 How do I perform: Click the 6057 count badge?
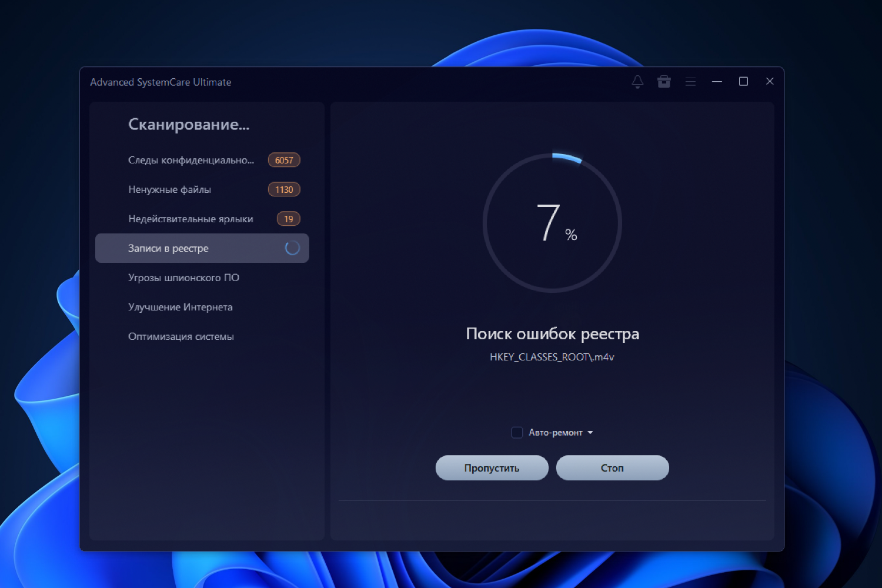point(284,160)
